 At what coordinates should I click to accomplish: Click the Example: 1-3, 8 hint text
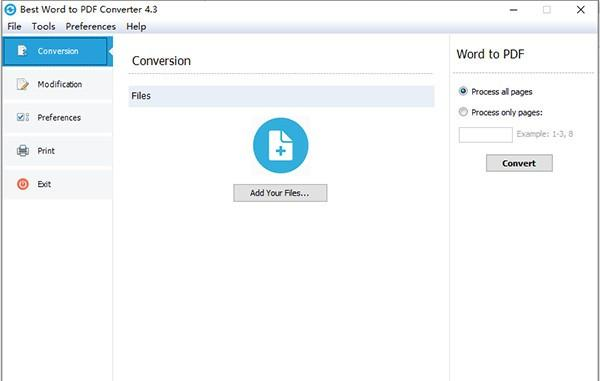click(545, 134)
